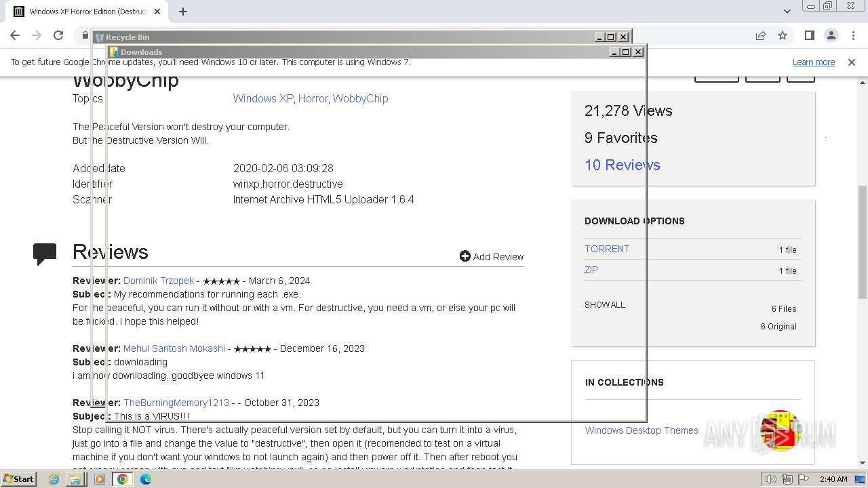Open the WobbyChip topic link
This screenshot has width=868, height=488.
click(360, 98)
